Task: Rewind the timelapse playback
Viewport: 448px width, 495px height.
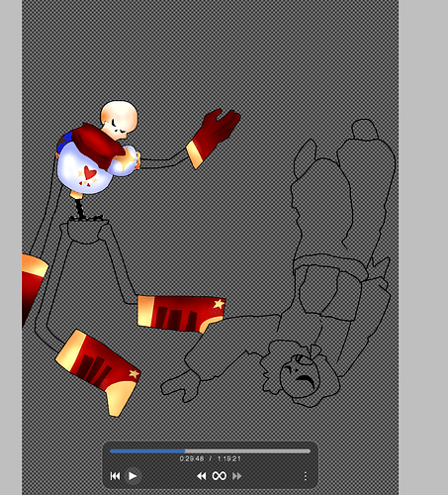Action: pos(202,476)
